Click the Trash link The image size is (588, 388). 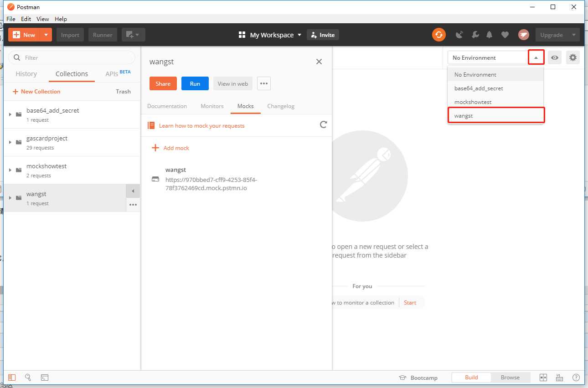(123, 91)
